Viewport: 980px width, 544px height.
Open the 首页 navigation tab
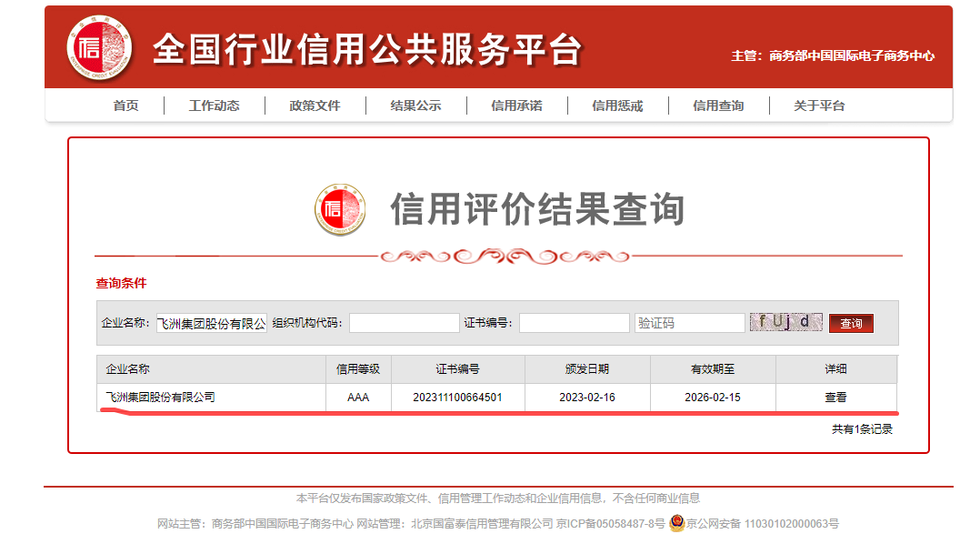point(125,106)
